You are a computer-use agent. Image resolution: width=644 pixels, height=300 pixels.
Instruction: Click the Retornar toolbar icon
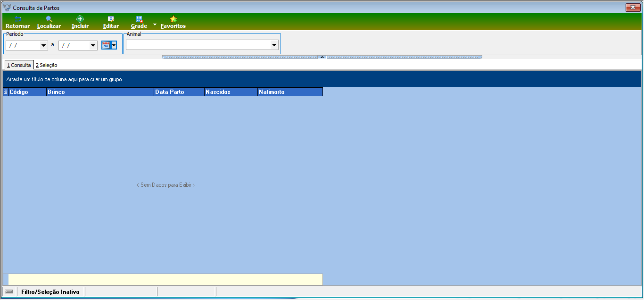(17, 22)
